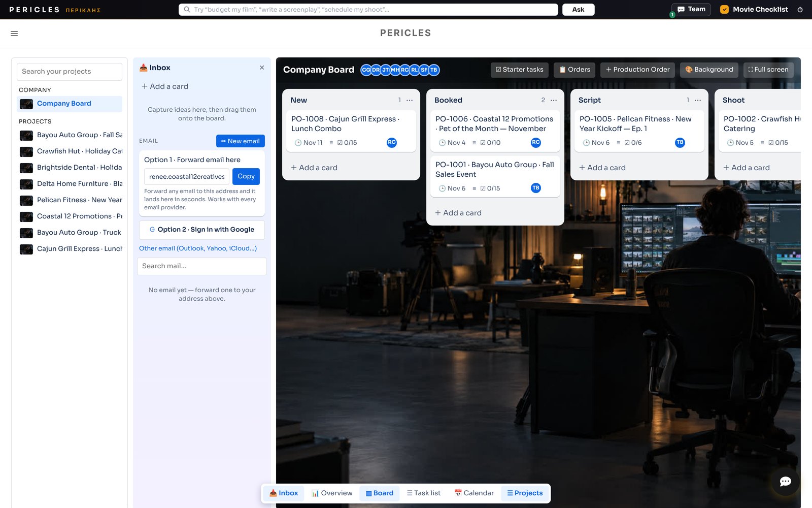
Task: Switch to the Overview tab
Action: [x=332, y=493]
